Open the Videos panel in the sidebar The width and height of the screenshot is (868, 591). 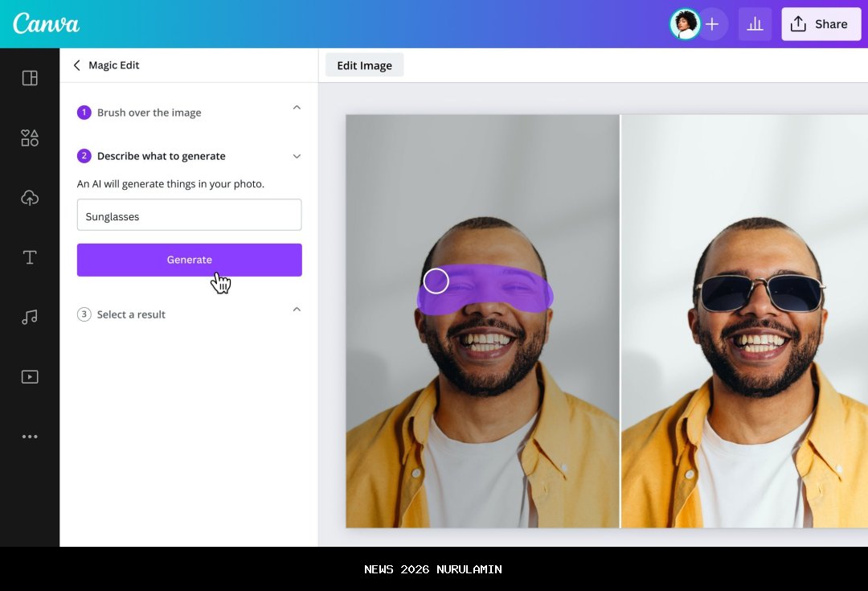30,376
